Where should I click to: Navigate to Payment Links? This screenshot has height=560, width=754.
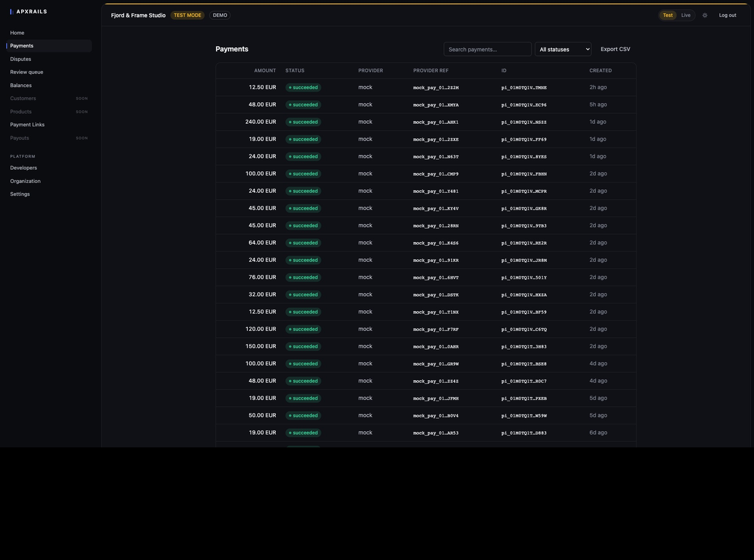click(x=27, y=124)
